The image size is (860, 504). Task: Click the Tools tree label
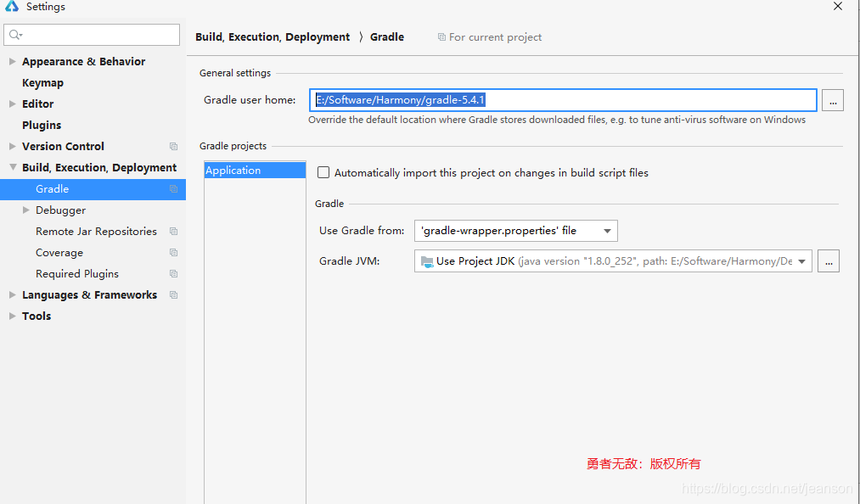pos(37,316)
